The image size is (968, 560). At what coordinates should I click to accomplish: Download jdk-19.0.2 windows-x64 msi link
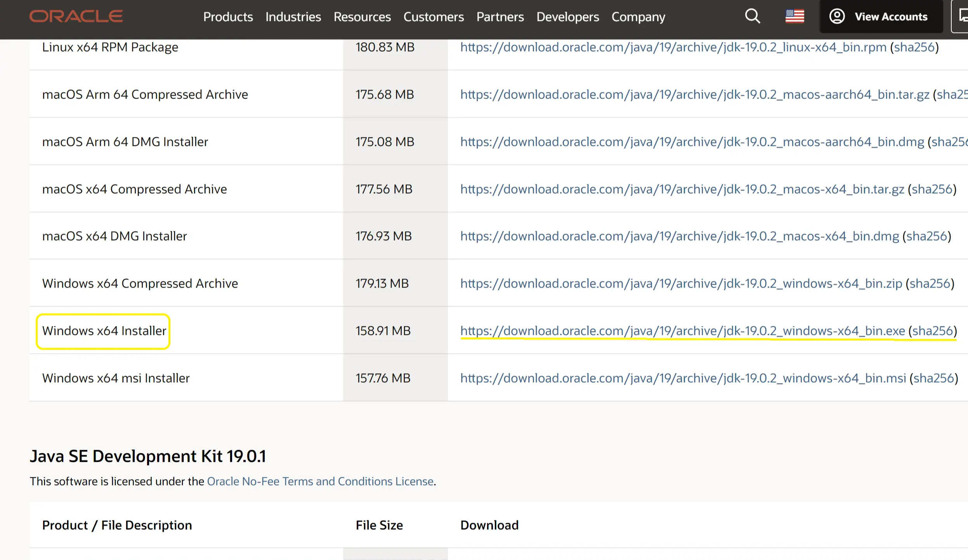coord(683,378)
